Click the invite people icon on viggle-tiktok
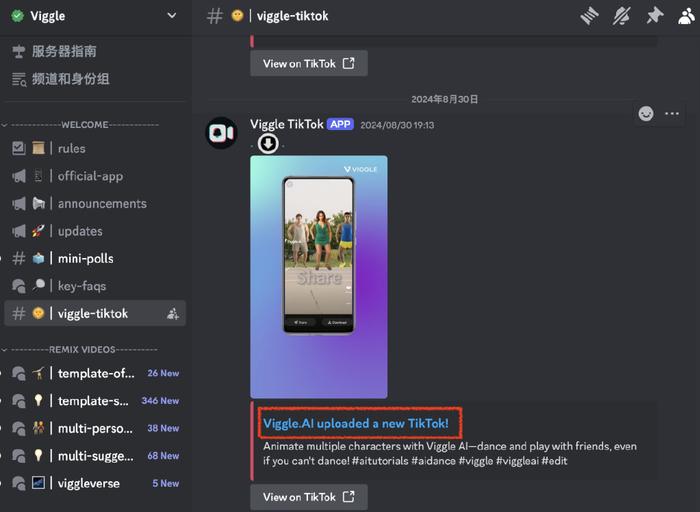 tap(173, 314)
